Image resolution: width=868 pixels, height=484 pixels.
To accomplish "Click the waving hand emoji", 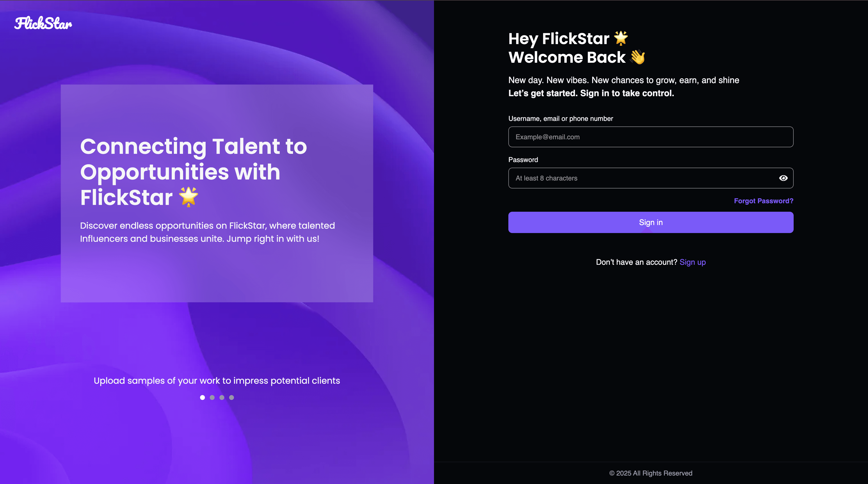I will pos(637,57).
